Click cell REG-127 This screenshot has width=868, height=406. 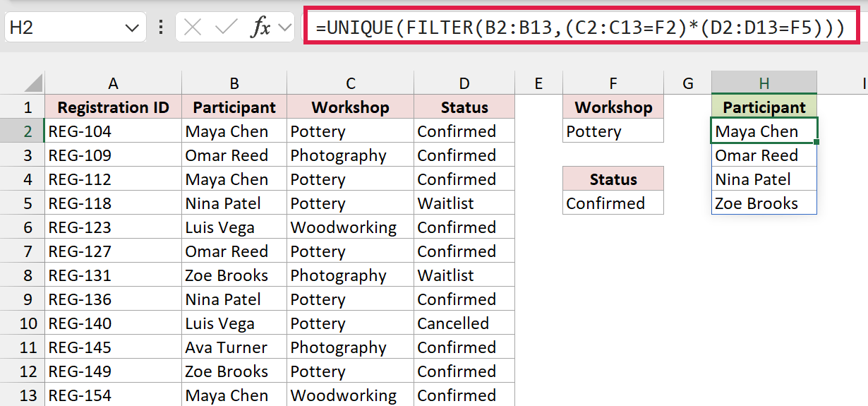113,251
